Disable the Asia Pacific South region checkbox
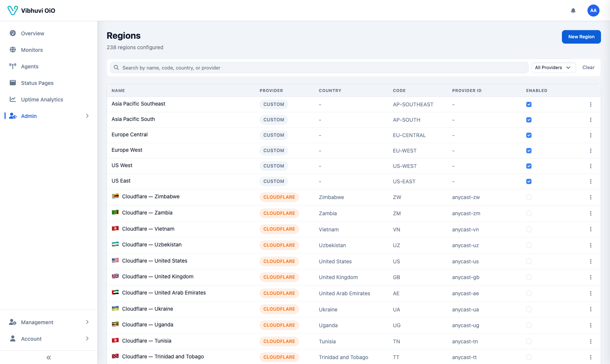 tap(529, 120)
